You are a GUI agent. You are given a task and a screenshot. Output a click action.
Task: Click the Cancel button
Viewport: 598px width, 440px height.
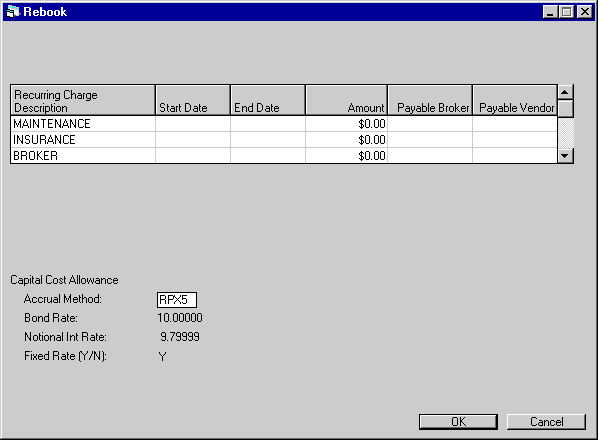[x=546, y=422]
